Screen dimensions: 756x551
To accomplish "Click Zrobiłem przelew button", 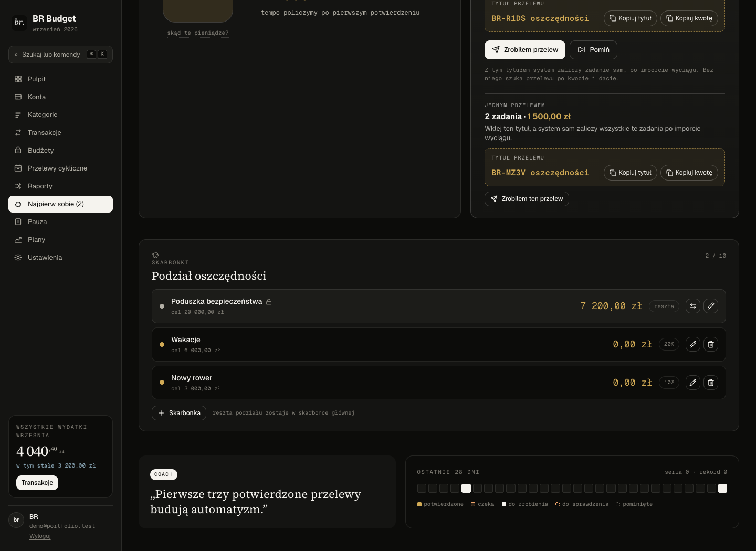I will pyautogui.click(x=525, y=50).
